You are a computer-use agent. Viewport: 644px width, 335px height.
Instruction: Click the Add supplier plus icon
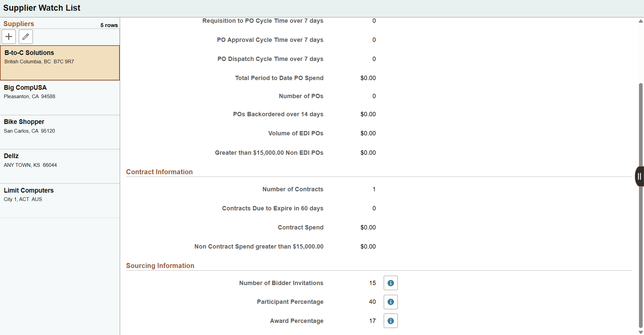pos(8,37)
